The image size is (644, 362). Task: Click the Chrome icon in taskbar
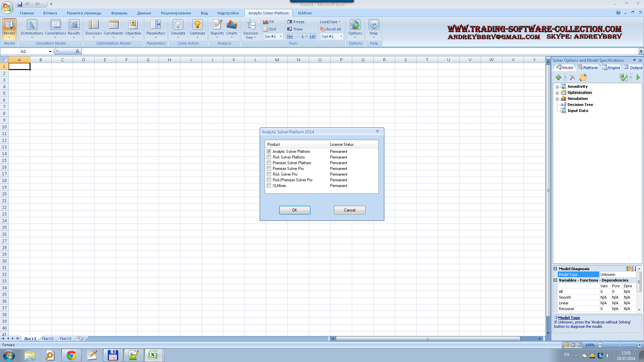click(x=71, y=355)
